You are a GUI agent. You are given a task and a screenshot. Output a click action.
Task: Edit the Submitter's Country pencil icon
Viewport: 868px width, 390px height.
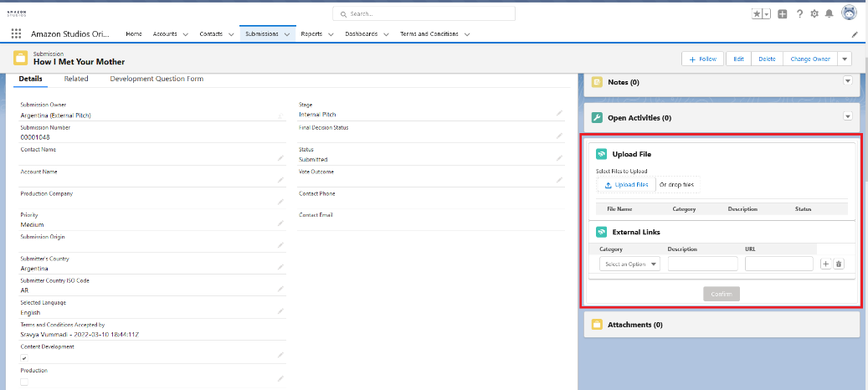coord(280,267)
